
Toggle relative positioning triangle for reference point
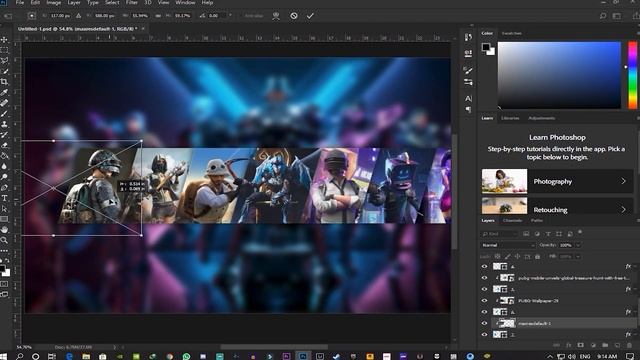[78, 16]
